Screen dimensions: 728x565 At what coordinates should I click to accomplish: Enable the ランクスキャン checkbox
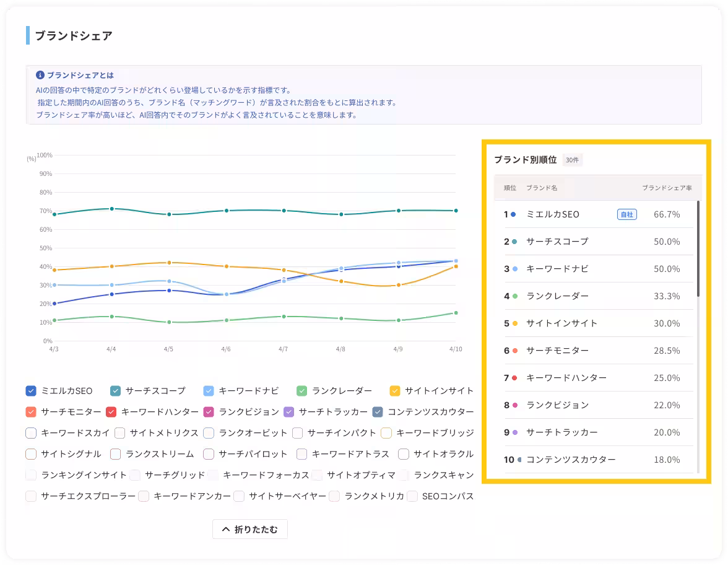(x=404, y=475)
